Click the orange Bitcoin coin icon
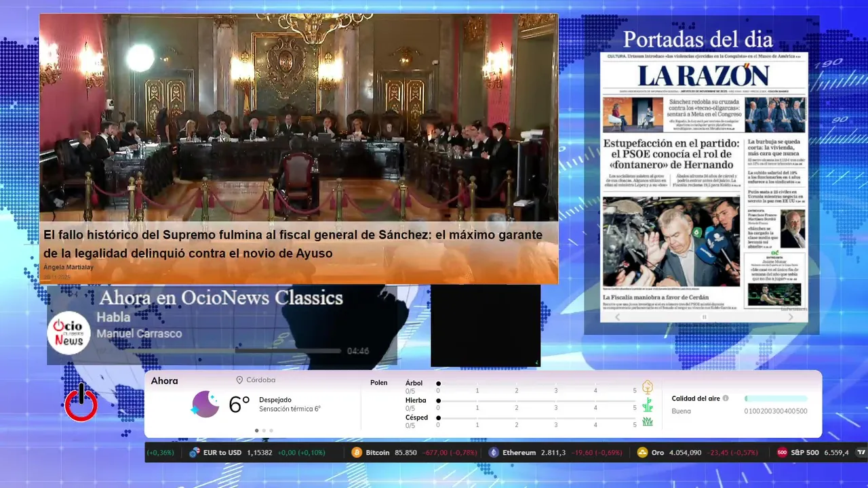 point(357,453)
